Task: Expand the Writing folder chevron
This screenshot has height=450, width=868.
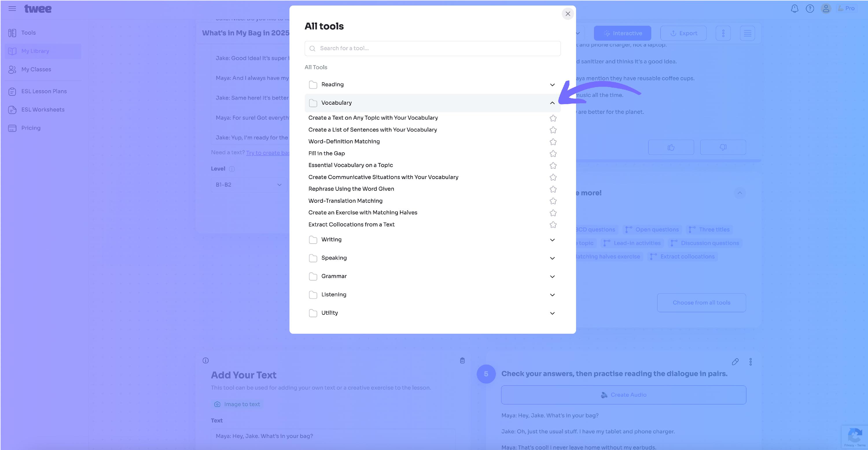Action: point(552,240)
